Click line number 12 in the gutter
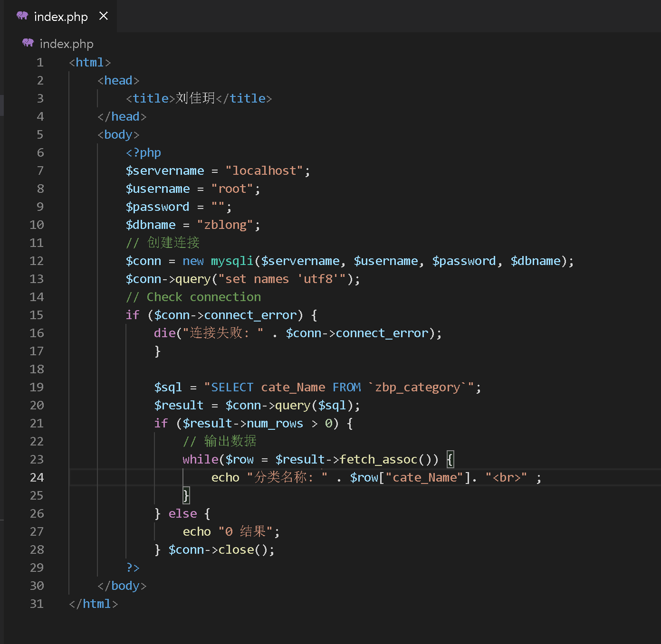 [x=37, y=261]
